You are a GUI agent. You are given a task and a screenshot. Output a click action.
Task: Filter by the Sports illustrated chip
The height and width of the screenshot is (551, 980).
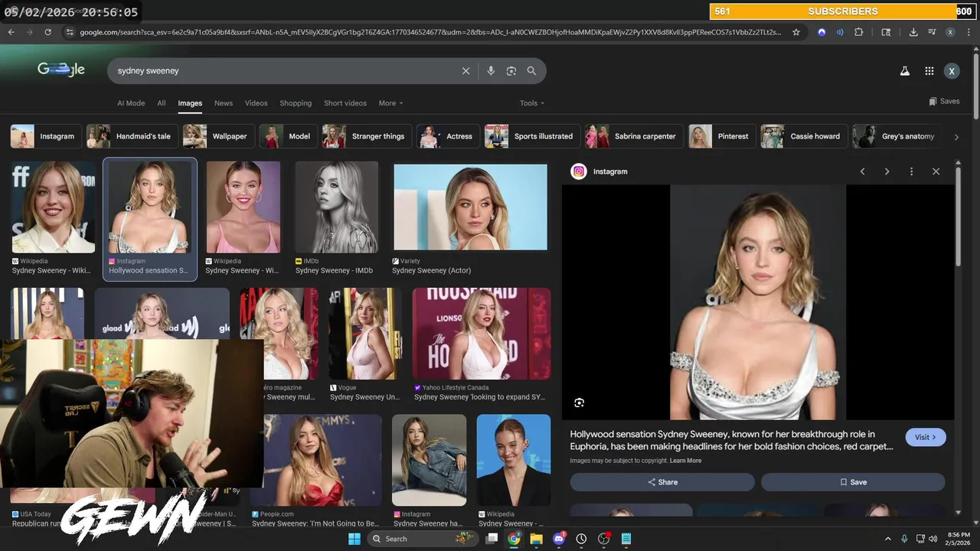pos(532,136)
